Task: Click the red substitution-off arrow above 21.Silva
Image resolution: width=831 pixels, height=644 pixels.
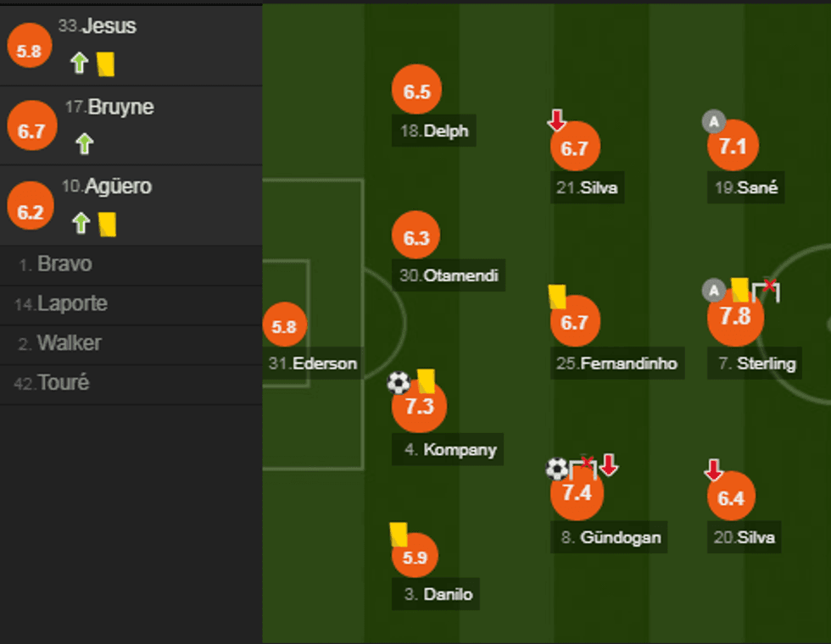Action: [557, 121]
